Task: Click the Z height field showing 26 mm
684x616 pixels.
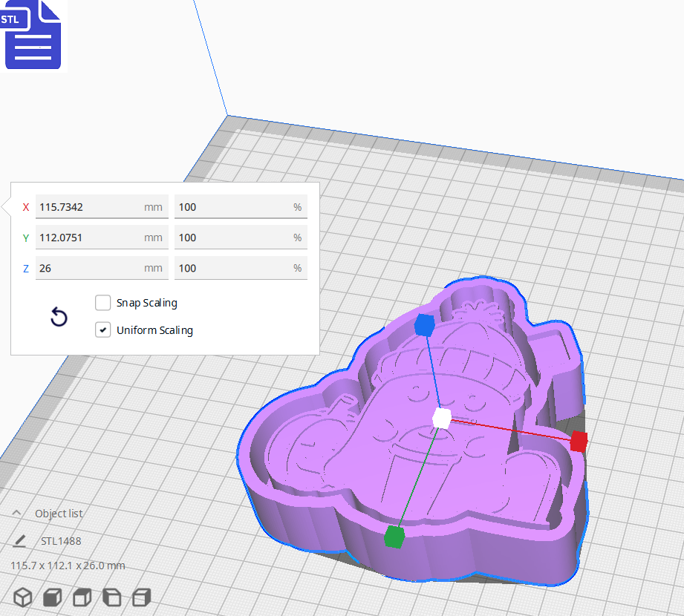Action: 102,267
